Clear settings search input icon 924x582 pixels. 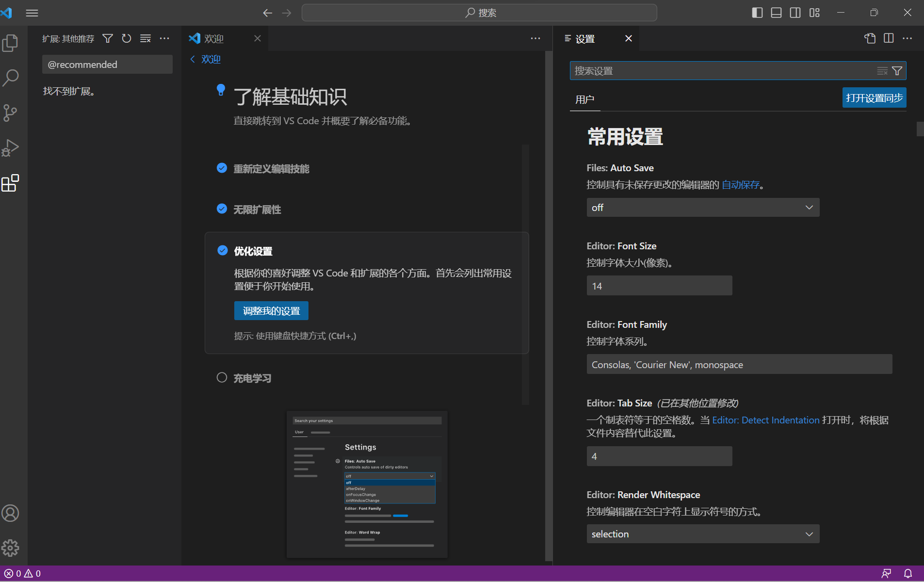[x=882, y=71]
